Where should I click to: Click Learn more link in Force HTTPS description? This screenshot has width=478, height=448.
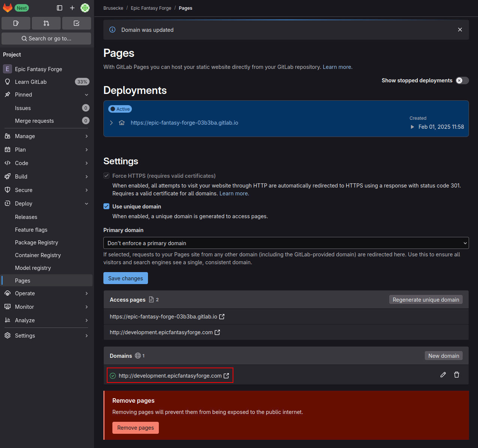point(233,193)
